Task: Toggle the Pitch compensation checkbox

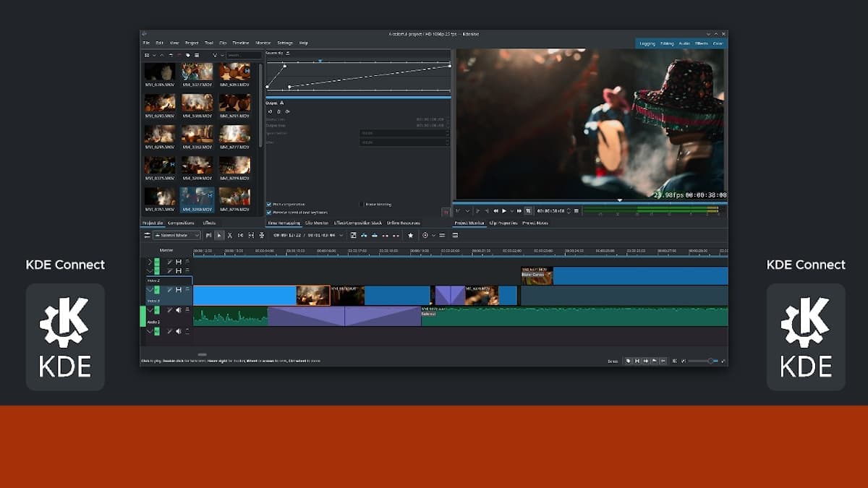Action: point(269,205)
